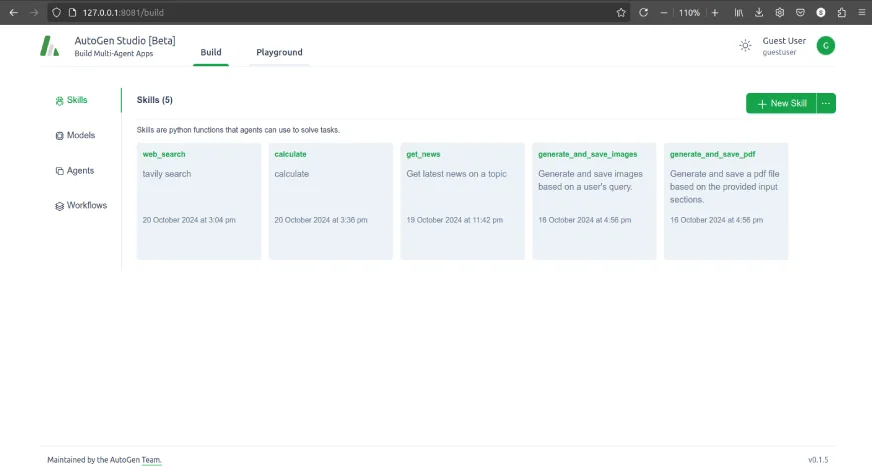Click the Get latest news on a topic text
The width and height of the screenshot is (872, 473).
pyautogui.click(x=457, y=174)
